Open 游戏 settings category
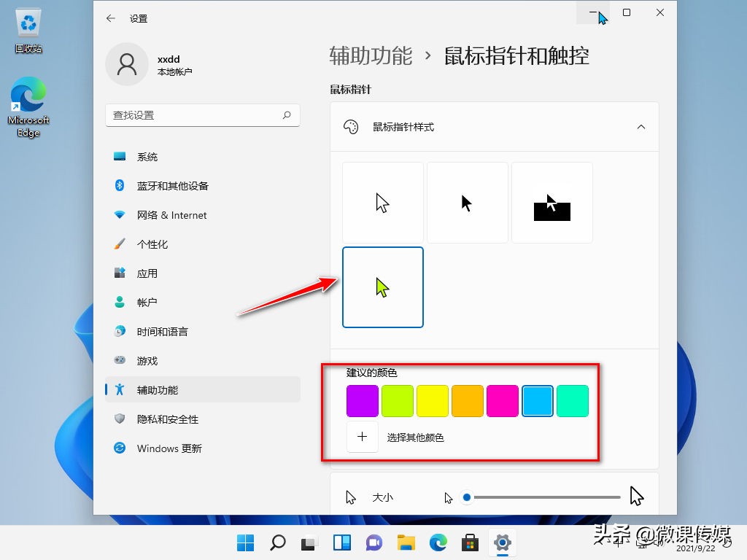 [203, 361]
